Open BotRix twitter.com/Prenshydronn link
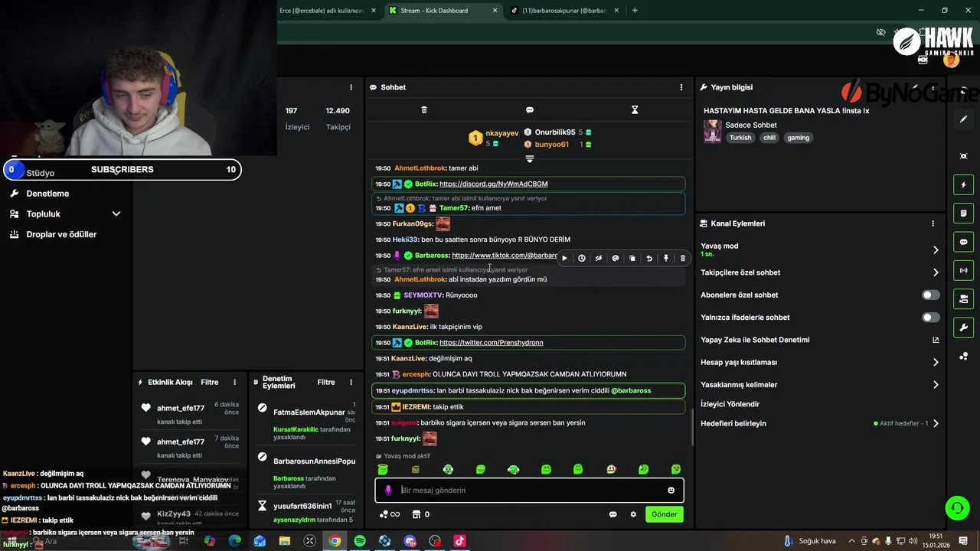 click(492, 342)
